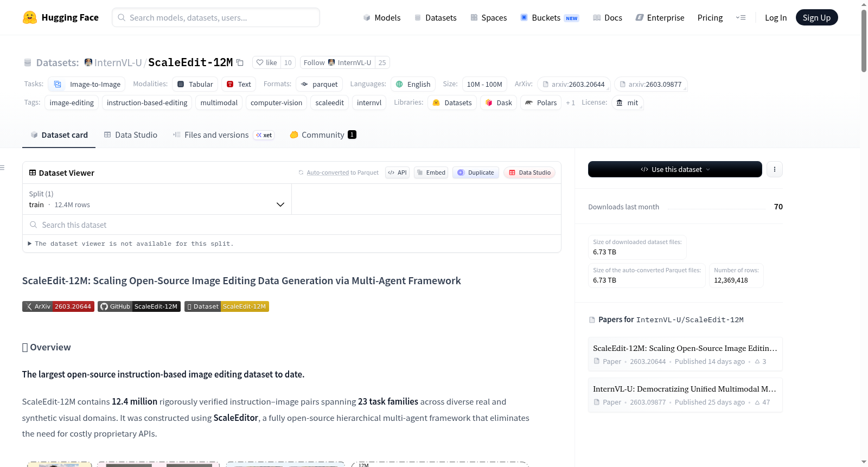Copy dataset name with the copy icon

pos(240,63)
